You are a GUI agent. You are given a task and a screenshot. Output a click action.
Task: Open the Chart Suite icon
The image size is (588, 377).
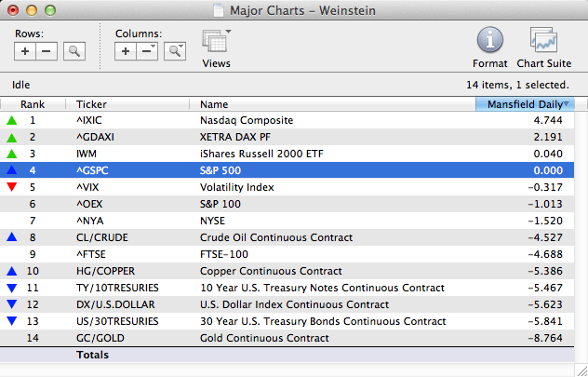543,41
